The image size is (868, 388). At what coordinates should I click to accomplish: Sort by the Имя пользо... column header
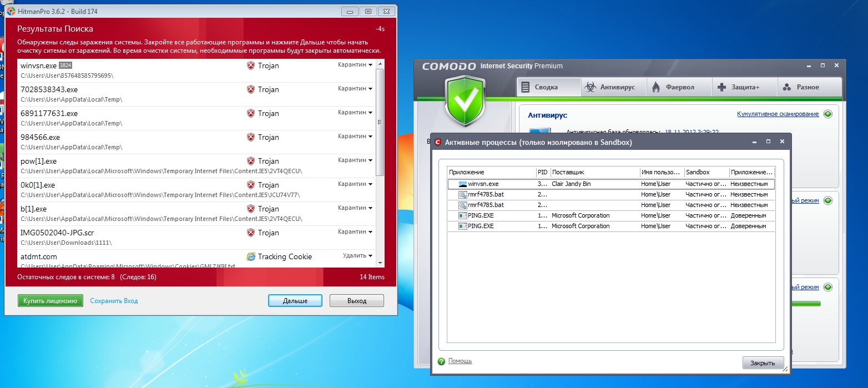pyautogui.click(x=662, y=172)
